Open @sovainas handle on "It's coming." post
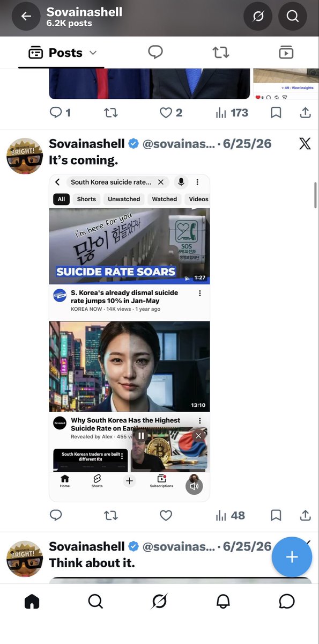Viewport: 319px width, 644px height. pyautogui.click(x=179, y=144)
